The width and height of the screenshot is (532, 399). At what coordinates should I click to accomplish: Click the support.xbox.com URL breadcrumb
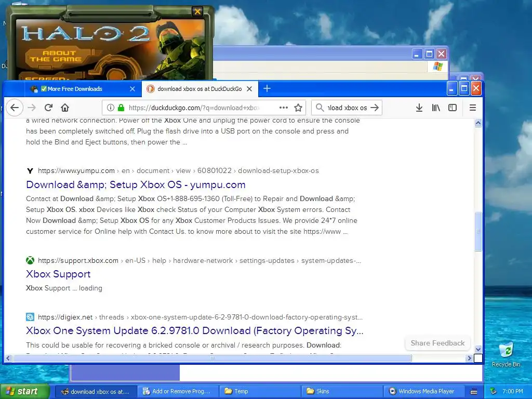[199, 261]
